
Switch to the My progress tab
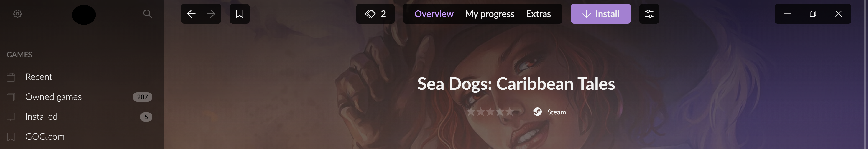click(x=490, y=14)
